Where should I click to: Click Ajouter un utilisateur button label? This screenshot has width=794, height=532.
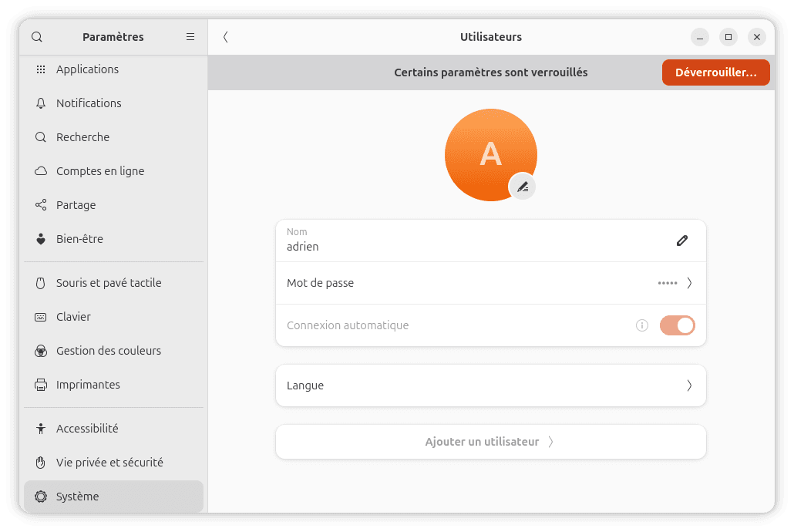pyautogui.click(x=482, y=442)
